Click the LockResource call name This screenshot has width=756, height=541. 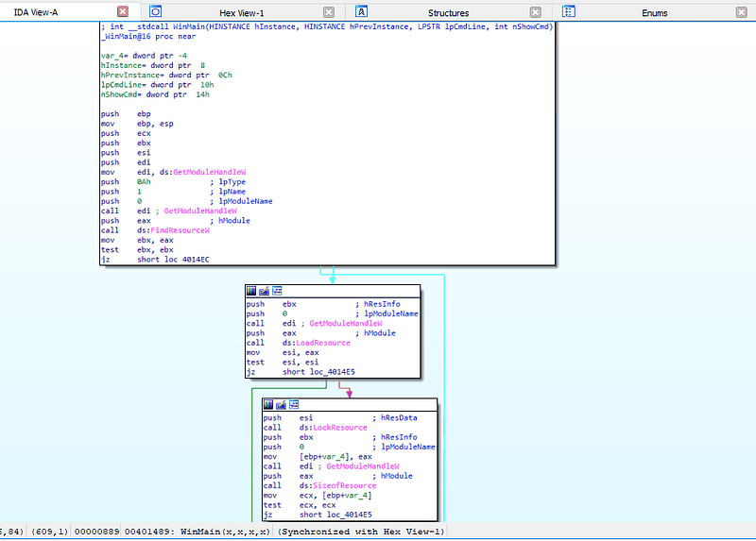click(x=340, y=428)
